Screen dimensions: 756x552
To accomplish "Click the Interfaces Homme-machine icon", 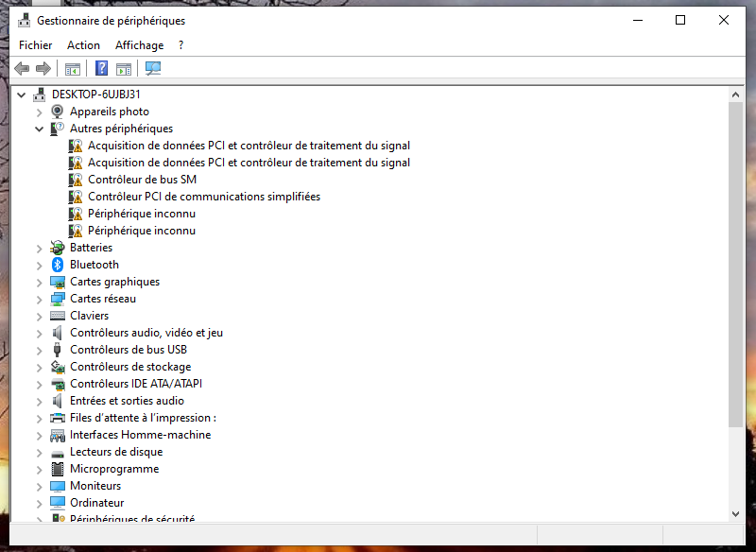I will tap(58, 436).
